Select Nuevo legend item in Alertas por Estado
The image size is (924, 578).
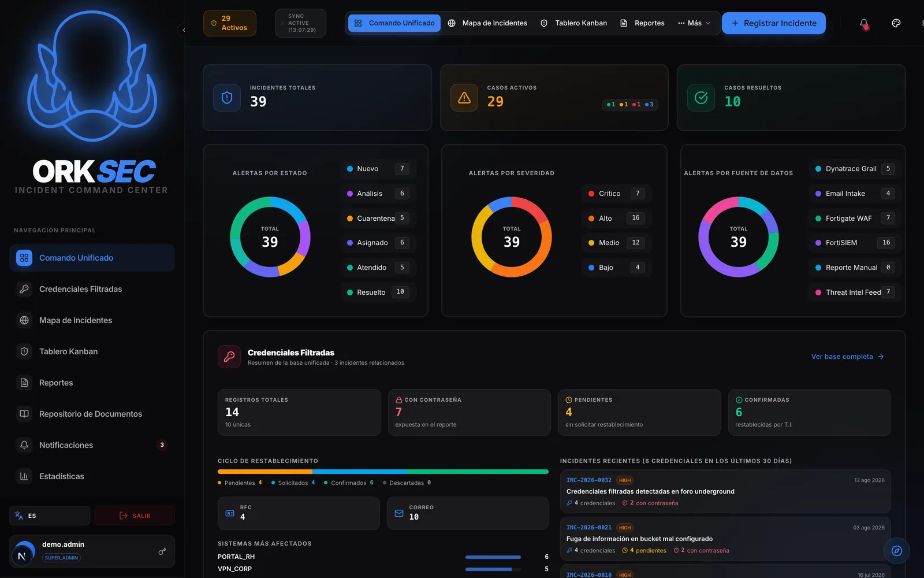378,169
